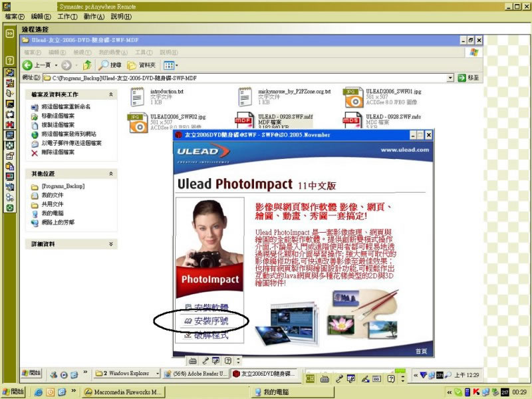
Task: Switch to Macromedia Fireworks taskbar button
Action: (124, 392)
